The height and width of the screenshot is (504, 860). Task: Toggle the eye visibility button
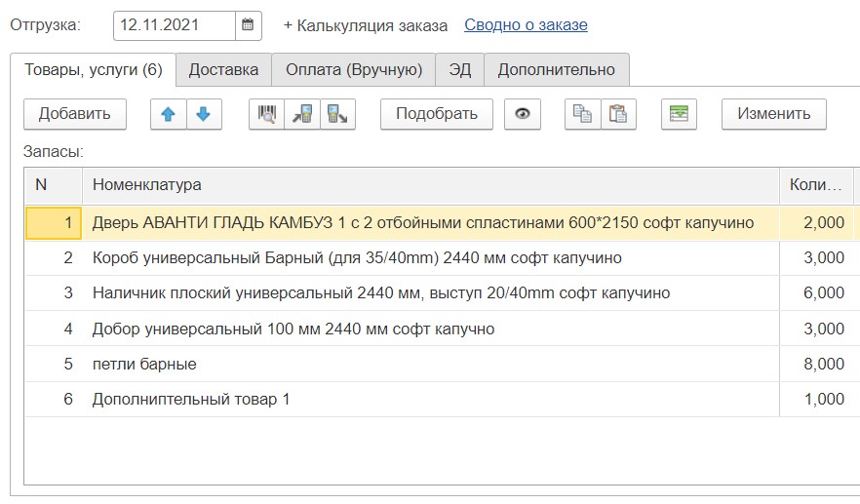523,114
